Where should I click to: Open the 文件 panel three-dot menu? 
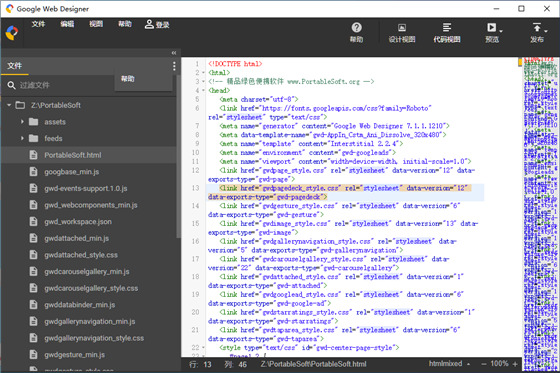[174, 66]
